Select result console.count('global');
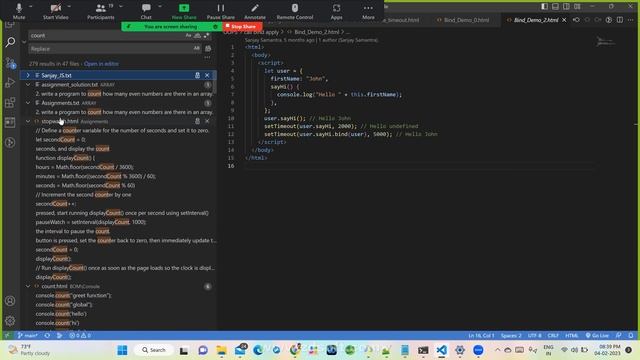The image size is (640, 360). tap(64, 304)
